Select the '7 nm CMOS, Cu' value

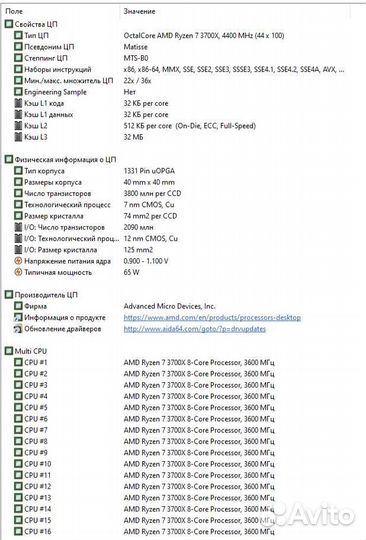pyautogui.click(x=149, y=205)
